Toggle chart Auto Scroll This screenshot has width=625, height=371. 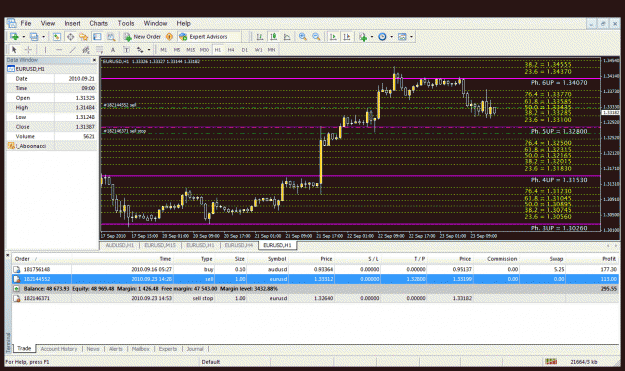333,37
